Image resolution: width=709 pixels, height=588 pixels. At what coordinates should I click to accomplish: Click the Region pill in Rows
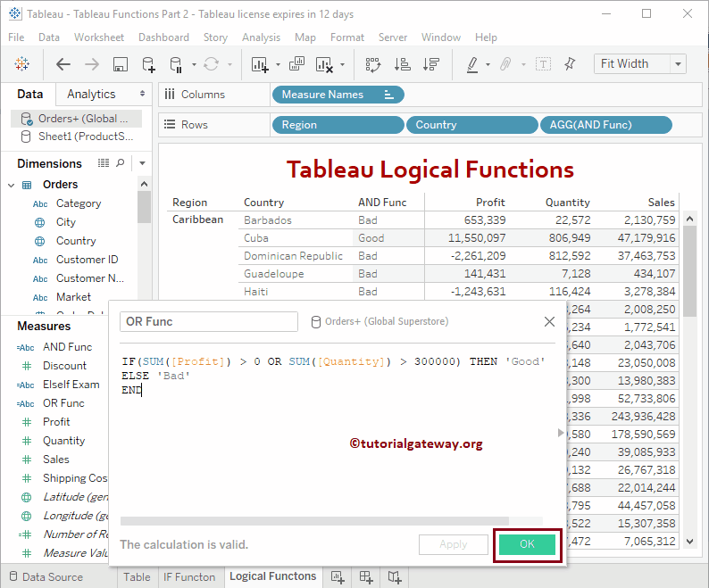(x=338, y=125)
